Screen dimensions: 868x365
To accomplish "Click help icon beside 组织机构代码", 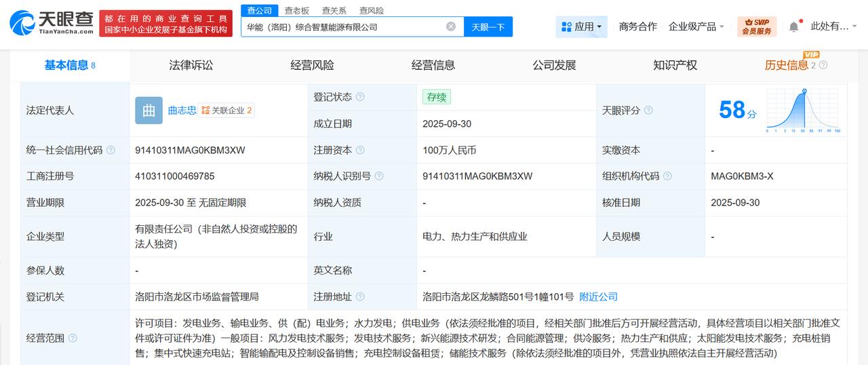I will (667, 176).
